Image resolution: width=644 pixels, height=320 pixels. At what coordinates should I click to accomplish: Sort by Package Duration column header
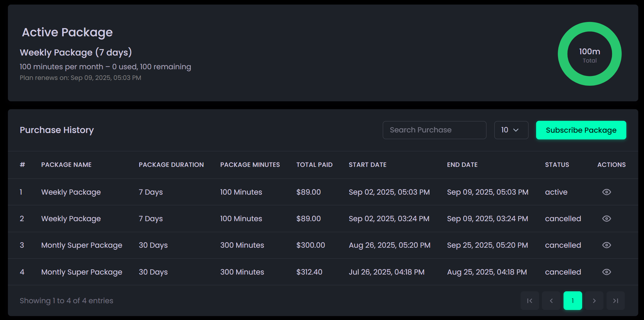tap(171, 165)
